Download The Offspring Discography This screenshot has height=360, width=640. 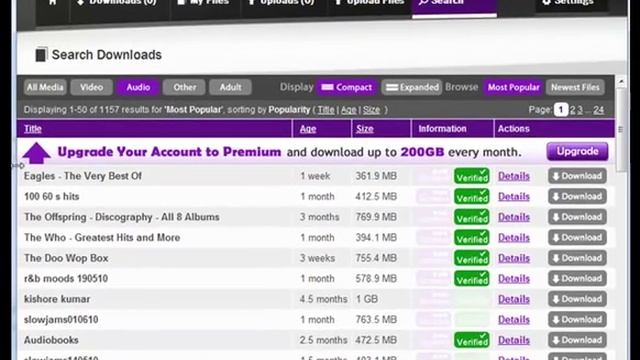(x=577, y=217)
